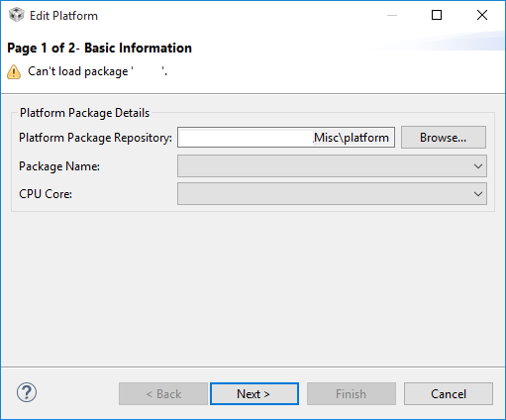Click the Platform Package Details group label
This screenshot has width=506, height=420.
[x=84, y=113]
